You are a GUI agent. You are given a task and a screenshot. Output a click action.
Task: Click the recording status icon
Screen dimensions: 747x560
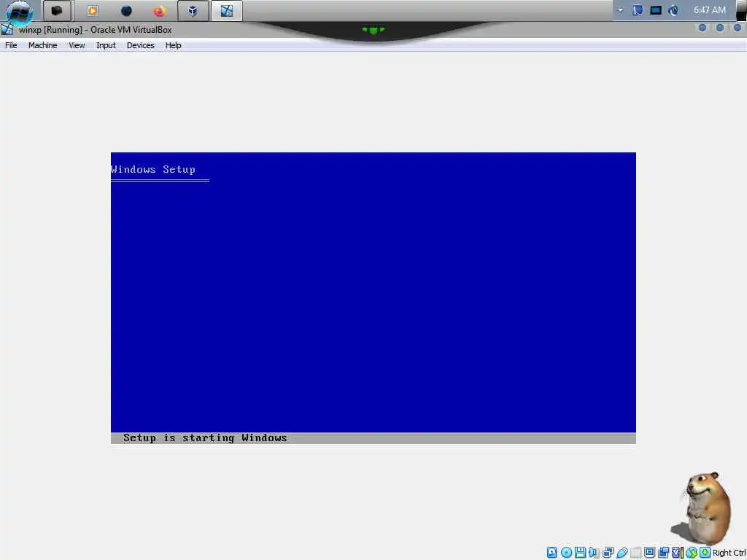pyautogui.click(x=663, y=553)
